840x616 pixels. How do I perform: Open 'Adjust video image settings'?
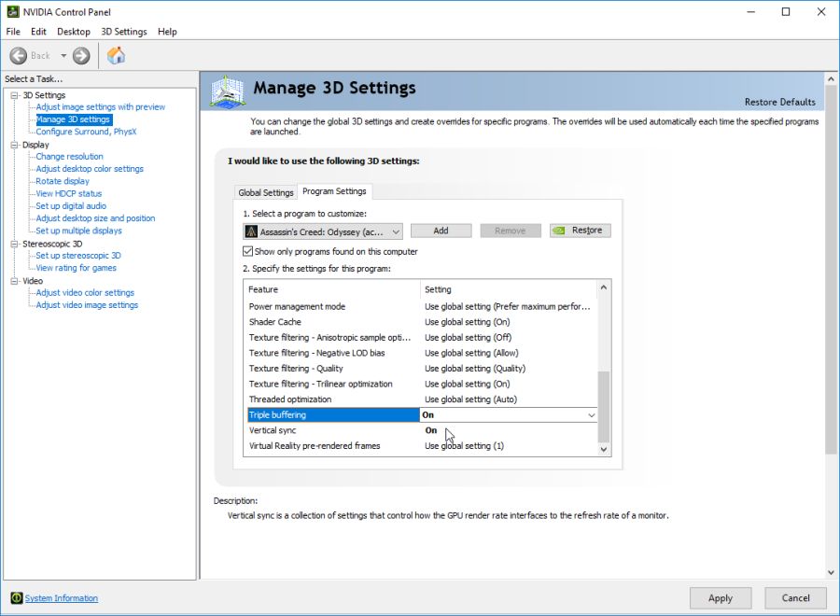87,305
